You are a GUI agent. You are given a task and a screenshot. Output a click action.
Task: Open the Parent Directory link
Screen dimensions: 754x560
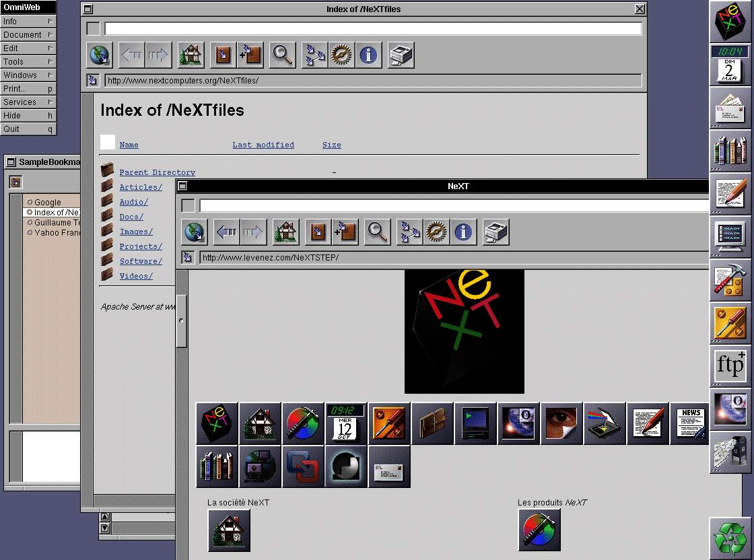[158, 172]
